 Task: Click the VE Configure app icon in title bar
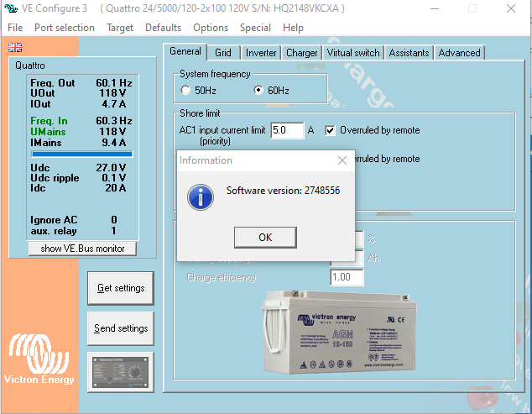point(11,8)
